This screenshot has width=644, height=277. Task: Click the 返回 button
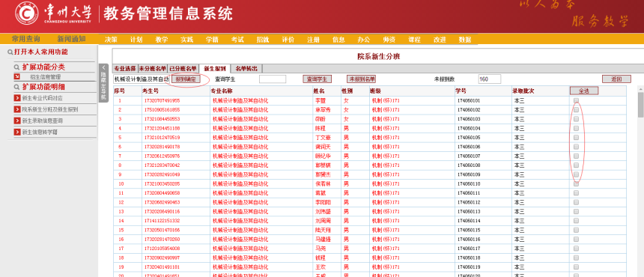pos(616,79)
